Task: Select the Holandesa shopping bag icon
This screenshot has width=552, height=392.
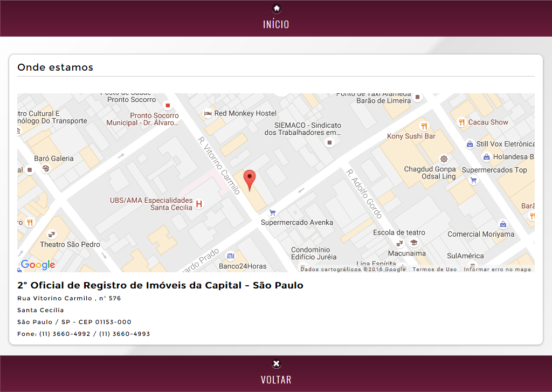Action: 486,157
